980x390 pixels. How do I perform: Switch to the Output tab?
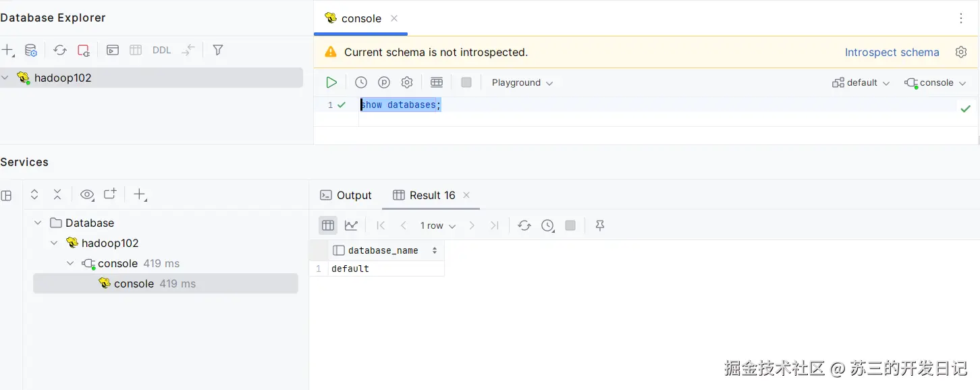[346, 195]
